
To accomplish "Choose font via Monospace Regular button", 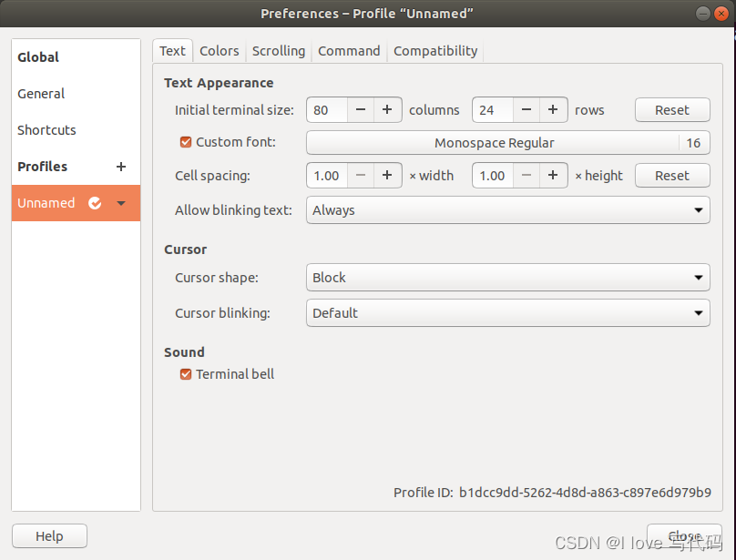I will (x=508, y=143).
